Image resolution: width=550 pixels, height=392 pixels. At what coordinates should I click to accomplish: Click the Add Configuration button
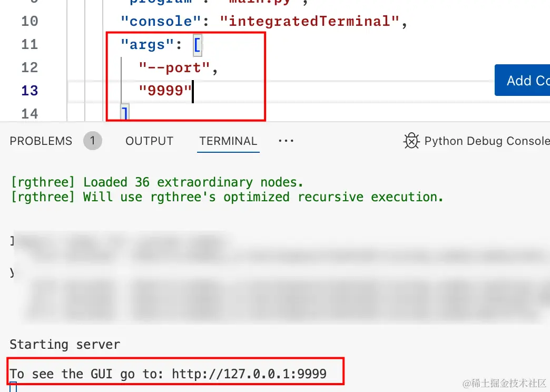[x=522, y=81]
